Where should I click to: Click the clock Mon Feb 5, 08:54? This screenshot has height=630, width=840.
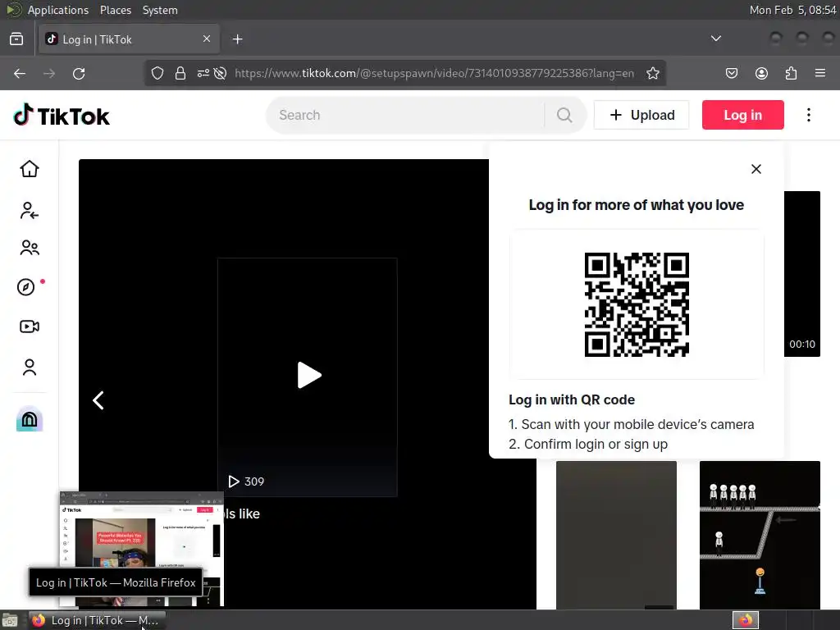(x=792, y=10)
